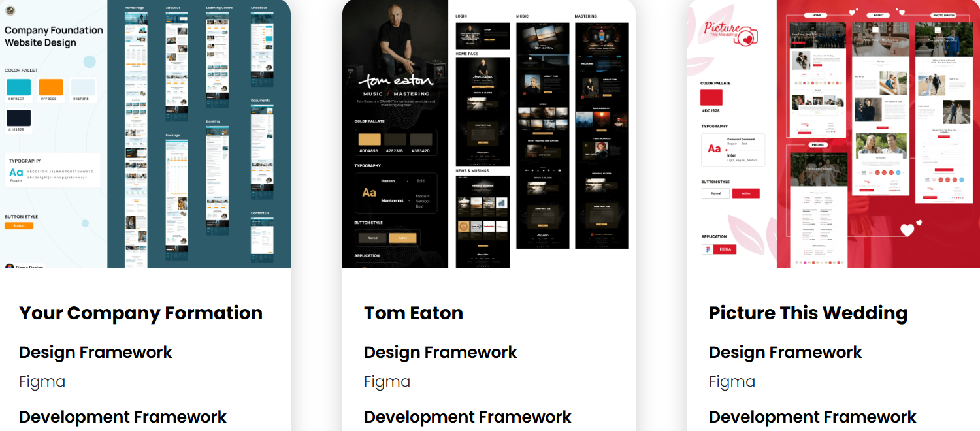Click 'COLOR PALLET' label in company card
Viewport: 980px width, 431px height.
[x=21, y=70]
